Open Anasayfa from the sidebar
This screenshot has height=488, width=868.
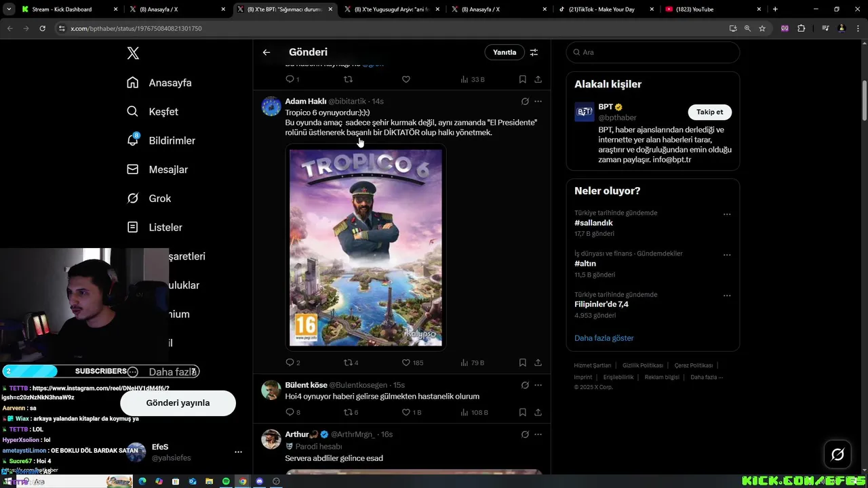point(159,83)
